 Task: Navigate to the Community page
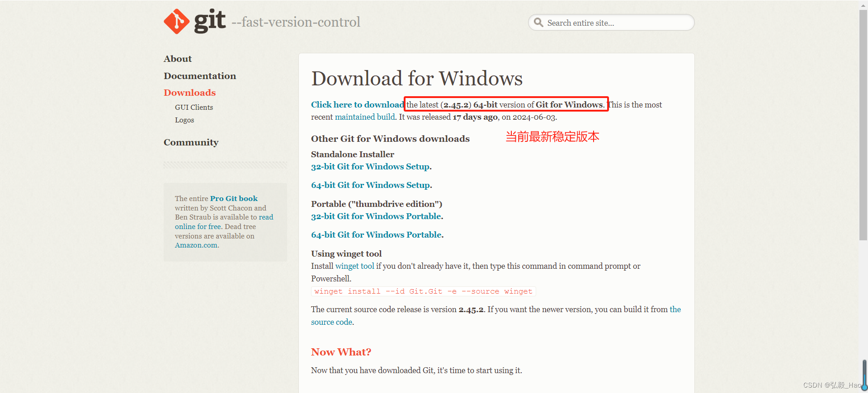click(191, 142)
